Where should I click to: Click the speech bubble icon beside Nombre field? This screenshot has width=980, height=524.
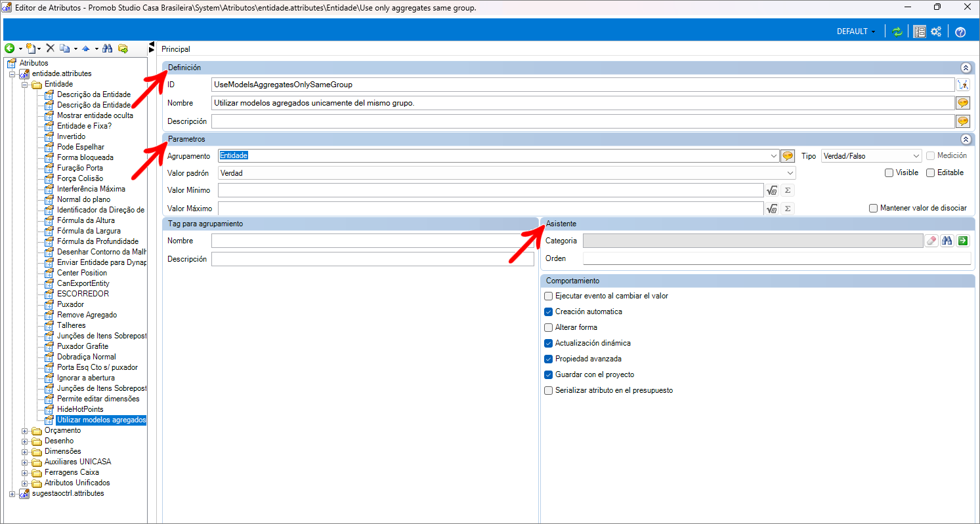click(x=962, y=103)
